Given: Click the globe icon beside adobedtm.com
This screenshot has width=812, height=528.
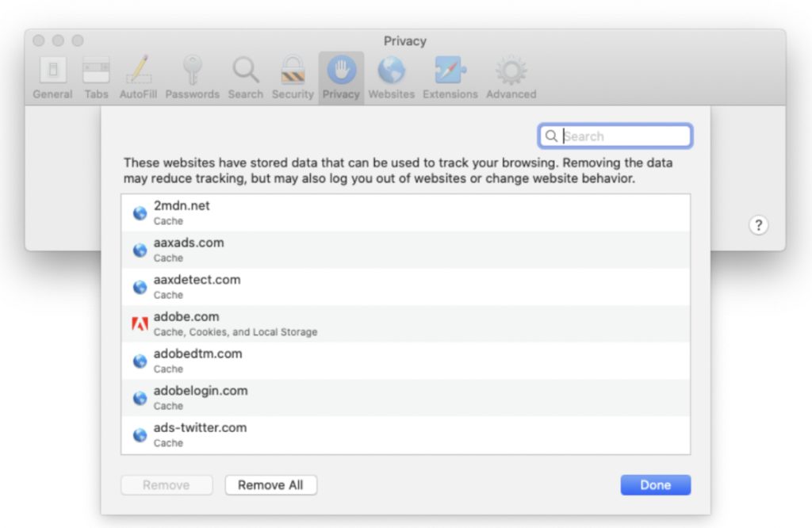Looking at the screenshot, I should click(x=140, y=361).
